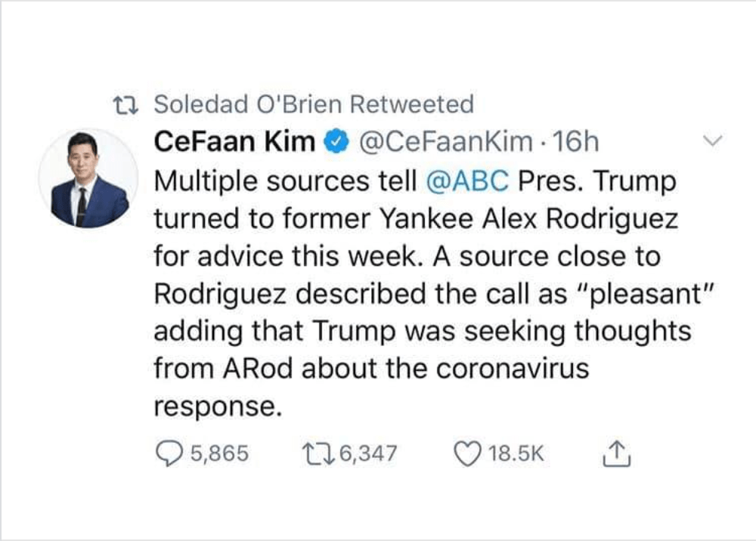Click the retweet indicator icon beside Soledad O'Brien
This screenshot has height=541, width=756.
pyautogui.click(x=122, y=104)
